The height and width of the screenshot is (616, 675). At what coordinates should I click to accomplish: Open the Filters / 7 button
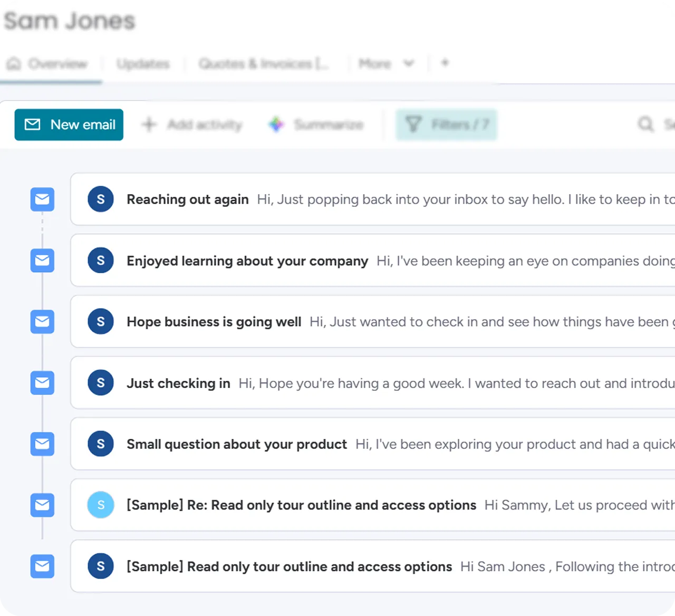click(447, 125)
